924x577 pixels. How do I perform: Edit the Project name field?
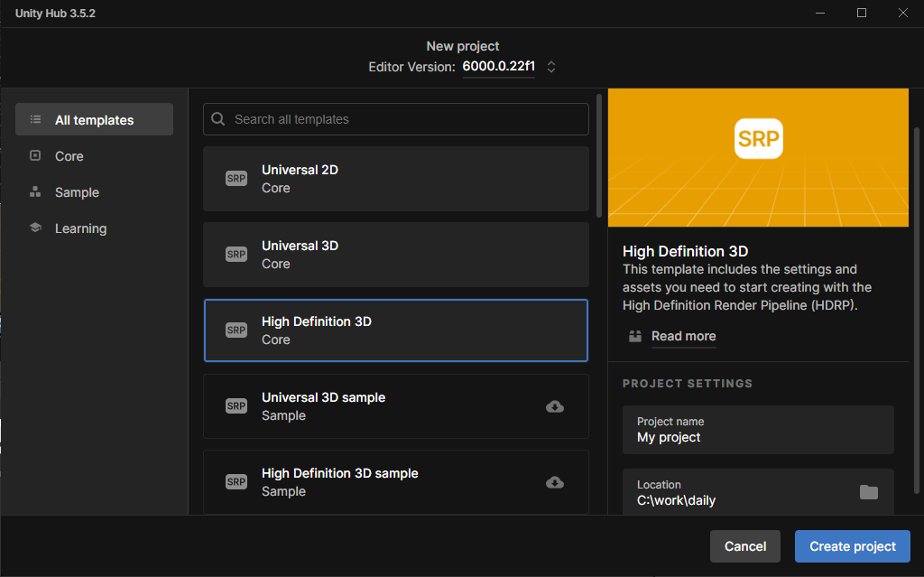point(758,430)
